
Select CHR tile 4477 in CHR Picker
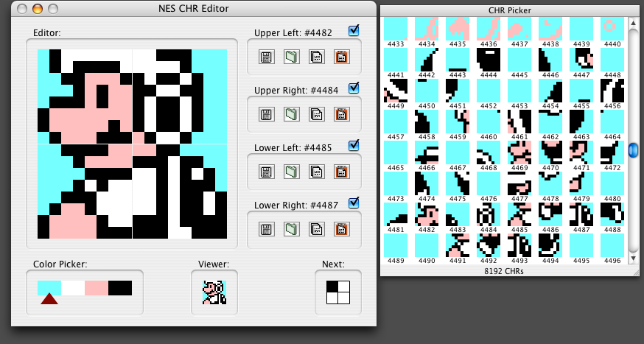519,183
